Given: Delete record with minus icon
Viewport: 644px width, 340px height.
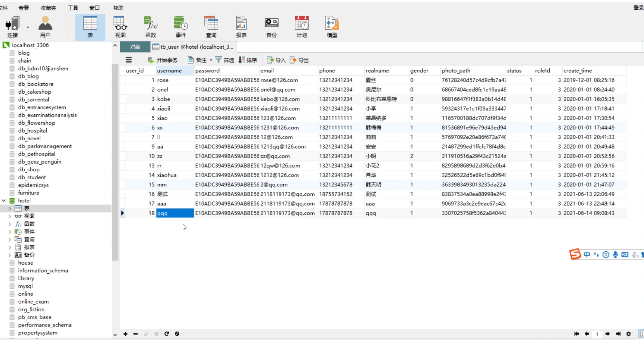Looking at the screenshot, I should coord(135,334).
